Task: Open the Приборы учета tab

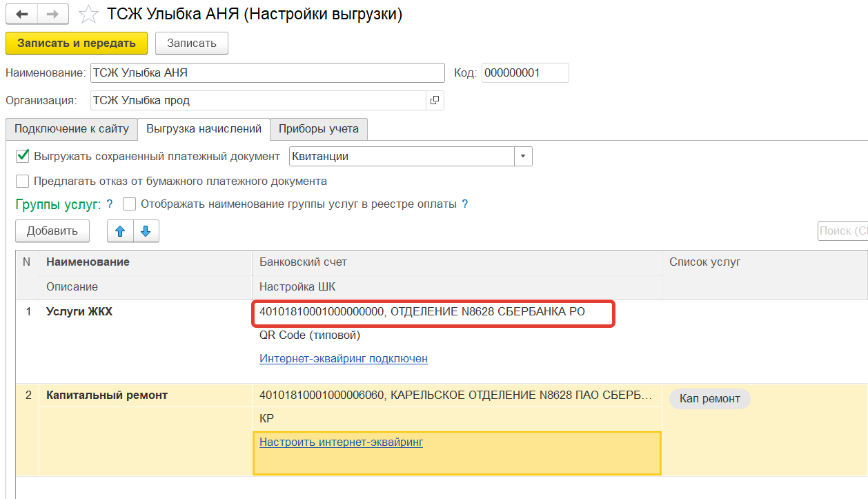Action: coord(319,129)
